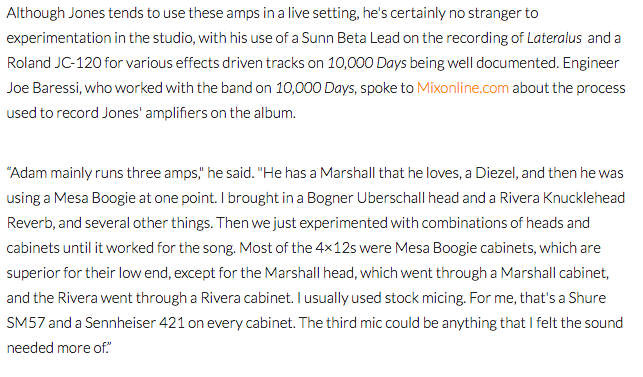The width and height of the screenshot is (643, 377).
Task: Click the name Joe Baressi
Action: point(43,88)
